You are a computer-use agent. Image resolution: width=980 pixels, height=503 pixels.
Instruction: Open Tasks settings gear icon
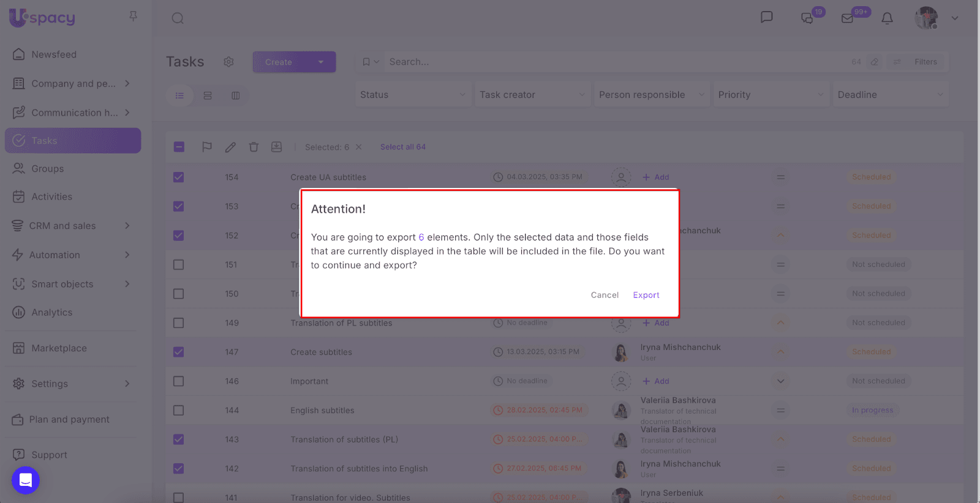(228, 62)
